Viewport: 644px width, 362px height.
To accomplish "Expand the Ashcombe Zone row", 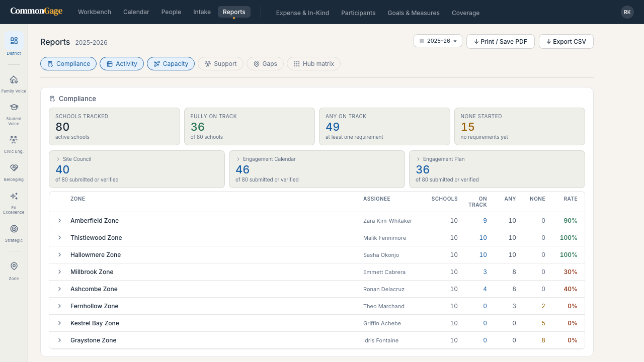I will [x=59, y=289].
